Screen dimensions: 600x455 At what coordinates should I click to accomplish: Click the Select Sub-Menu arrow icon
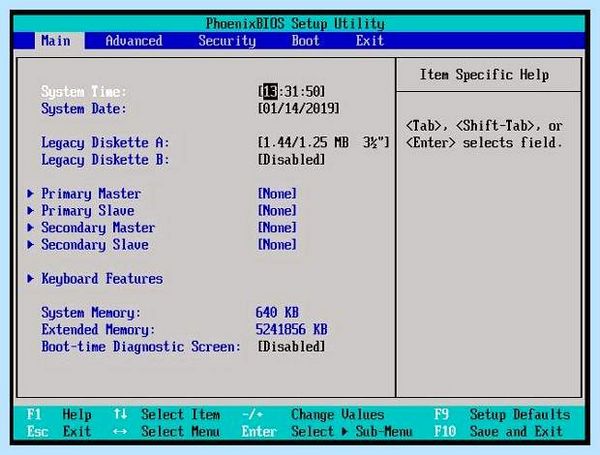pos(345,432)
